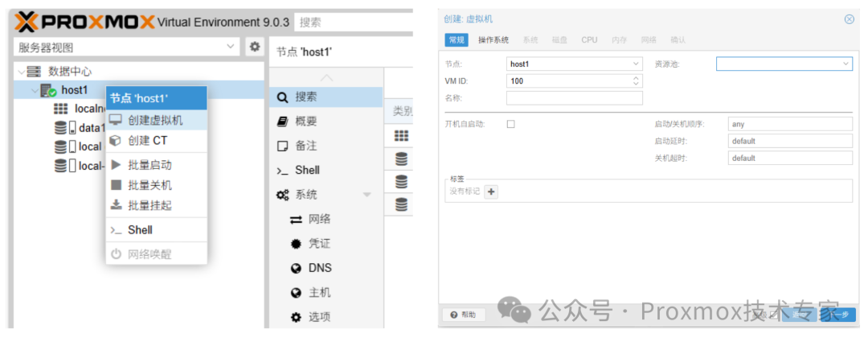
Task: Click the book icon beside 概要
Action: point(282,122)
